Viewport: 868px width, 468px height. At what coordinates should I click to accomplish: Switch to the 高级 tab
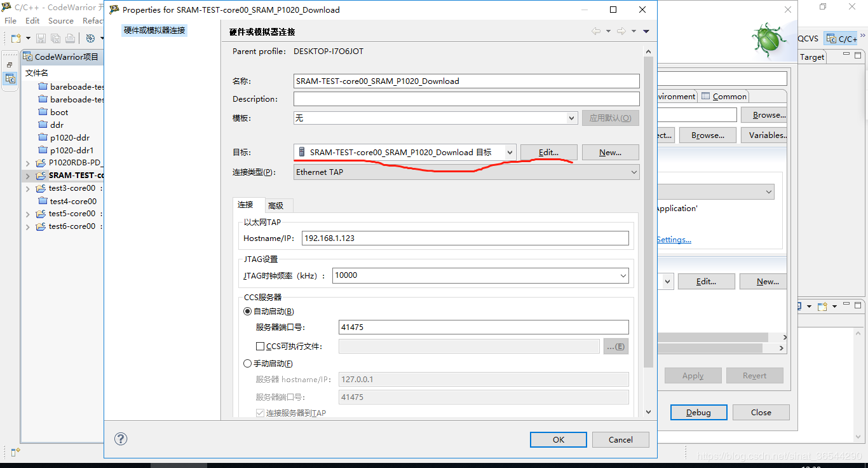276,205
